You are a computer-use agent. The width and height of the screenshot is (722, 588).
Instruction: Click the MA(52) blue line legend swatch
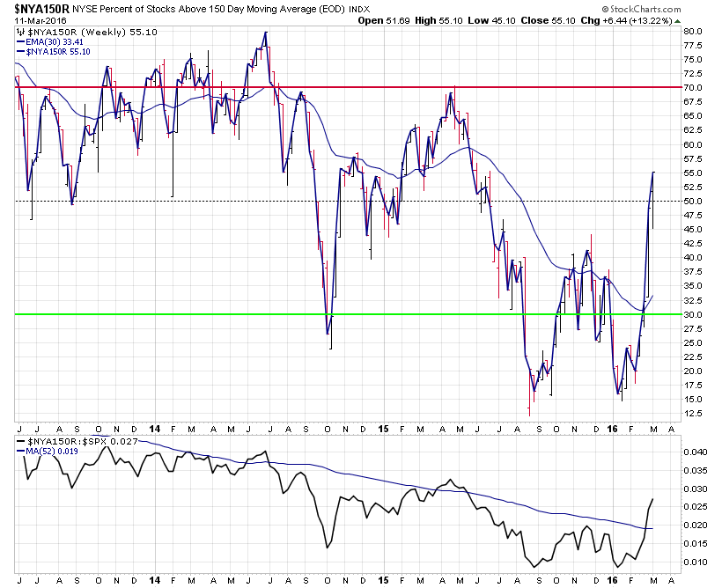point(21,452)
